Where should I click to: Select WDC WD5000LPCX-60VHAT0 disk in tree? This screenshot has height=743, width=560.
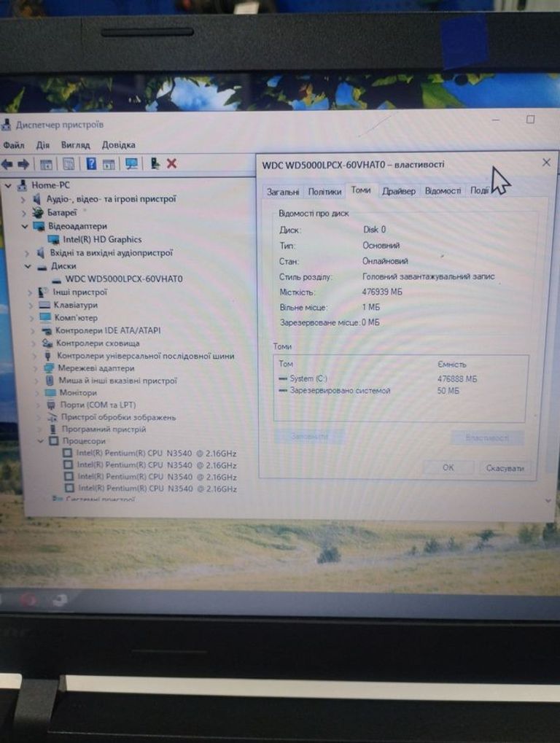click(x=124, y=279)
